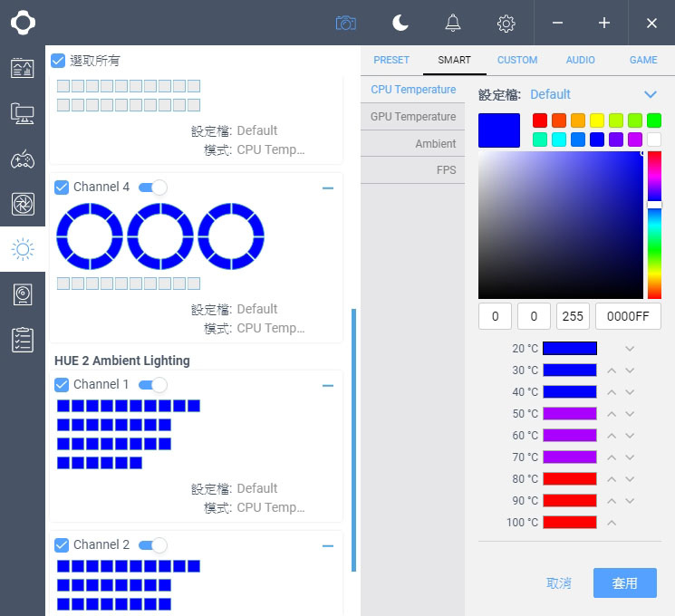
Task: Switch off Channel 4 toggle
Action: (x=153, y=188)
